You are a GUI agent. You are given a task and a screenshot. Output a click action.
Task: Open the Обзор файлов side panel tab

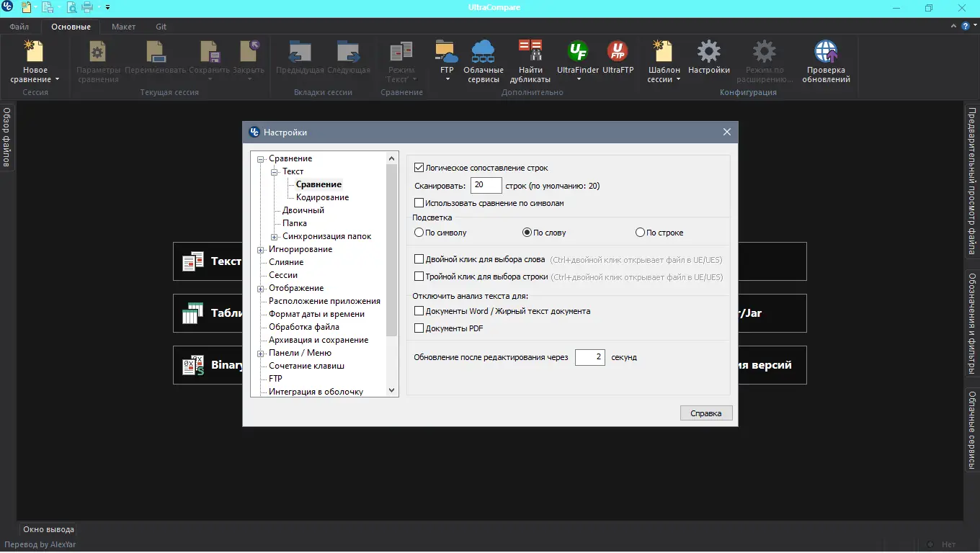point(7,137)
